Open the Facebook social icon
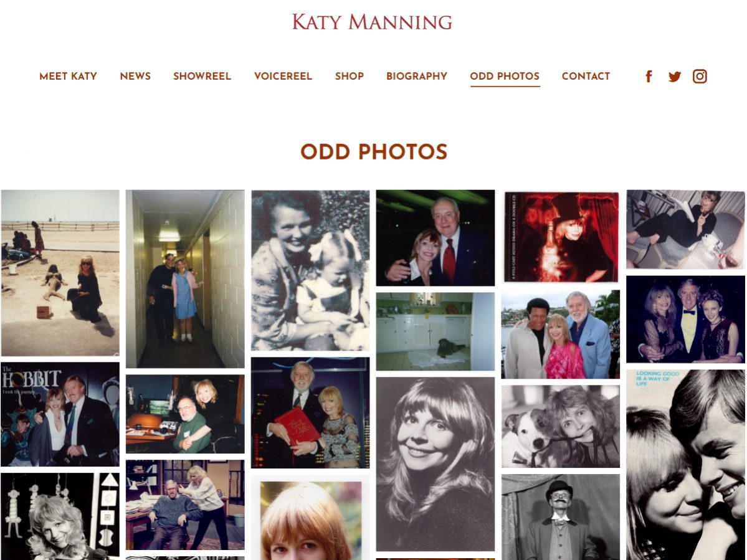The image size is (747, 560). (x=649, y=76)
